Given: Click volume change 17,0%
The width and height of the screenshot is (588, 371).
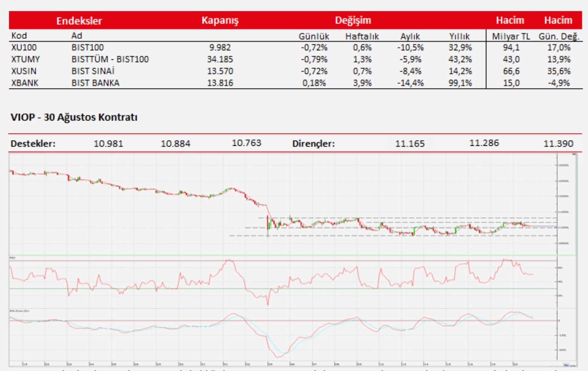Looking at the screenshot, I should tap(559, 48).
